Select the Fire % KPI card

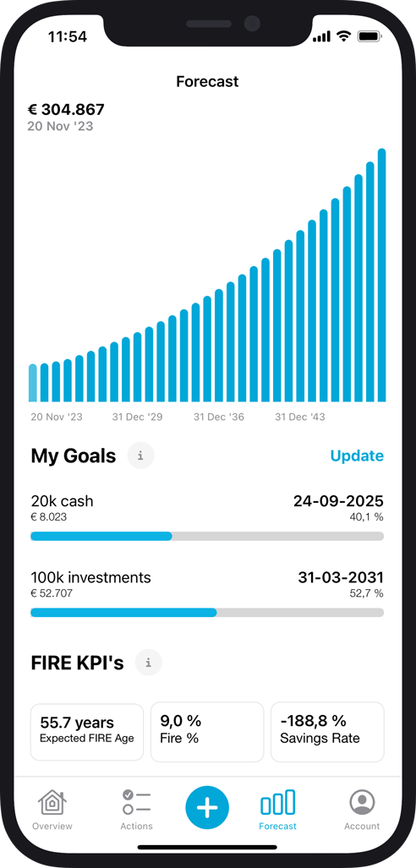pyautogui.click(x=207, y=732)
